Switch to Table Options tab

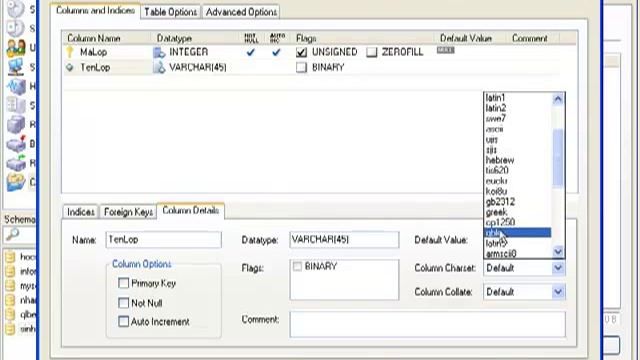pos(171,12)
